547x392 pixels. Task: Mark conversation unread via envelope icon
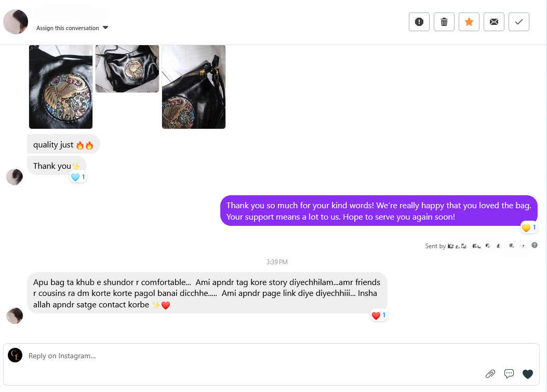click(x=494, y=22)
